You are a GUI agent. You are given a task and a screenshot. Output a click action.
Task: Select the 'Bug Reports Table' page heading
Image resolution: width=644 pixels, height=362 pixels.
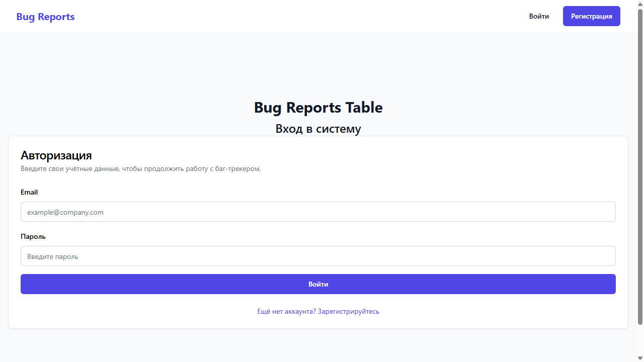318,108
